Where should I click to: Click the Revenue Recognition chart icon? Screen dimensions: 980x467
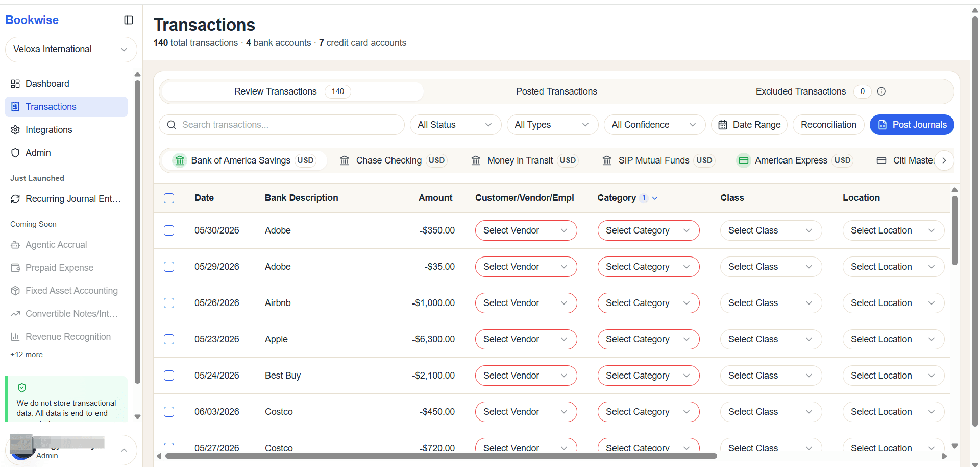pos(15,337)
